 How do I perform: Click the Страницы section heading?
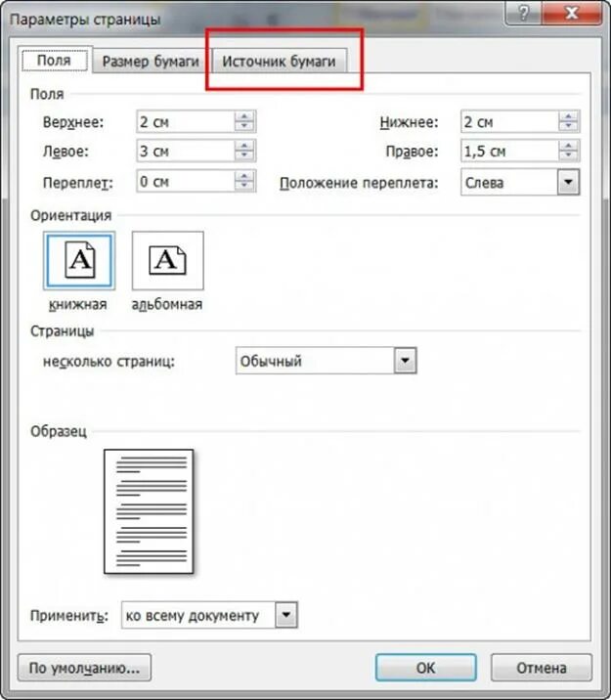(62, 331)
